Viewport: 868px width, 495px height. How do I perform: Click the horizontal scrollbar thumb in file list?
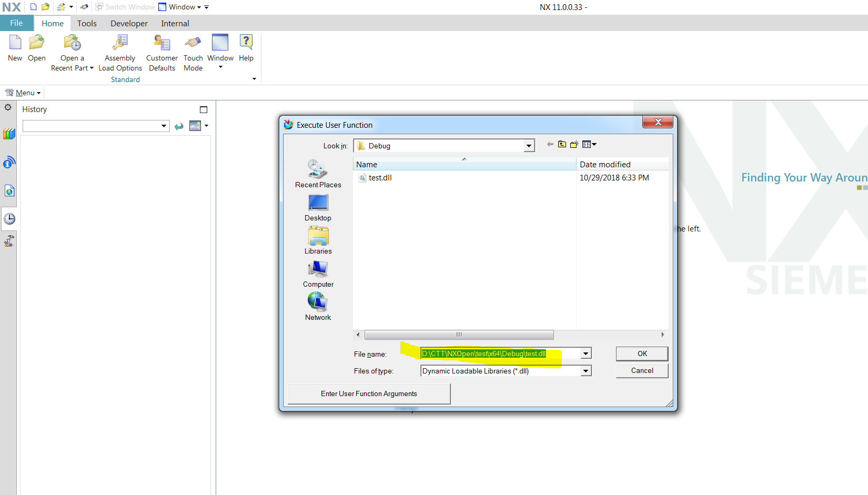(459, 335)
